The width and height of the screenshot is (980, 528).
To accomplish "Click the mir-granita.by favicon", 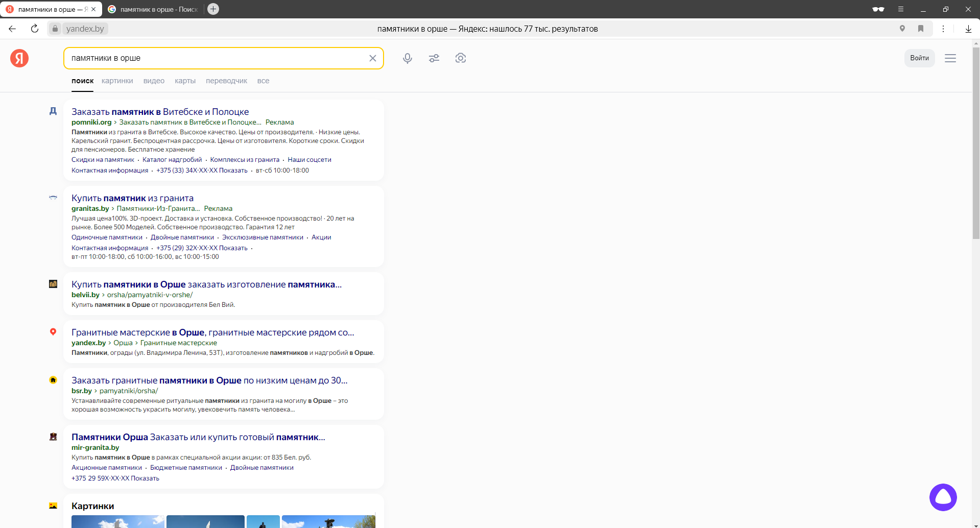I will [x=53, y=437].
